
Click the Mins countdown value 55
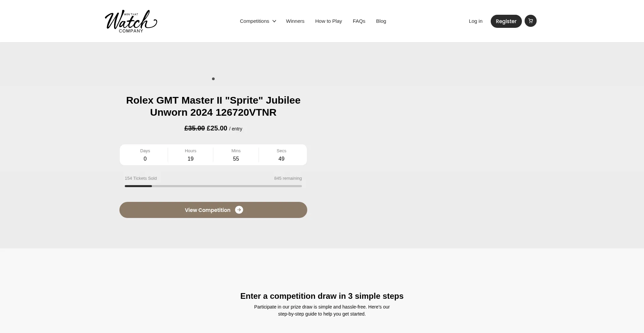pos(236,159)
